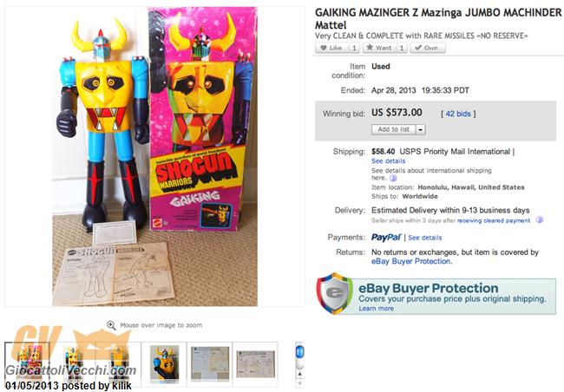The image size is (564, 392).
Task: Click Learn more in Buyer Protection banner
Action: point(376,309)
